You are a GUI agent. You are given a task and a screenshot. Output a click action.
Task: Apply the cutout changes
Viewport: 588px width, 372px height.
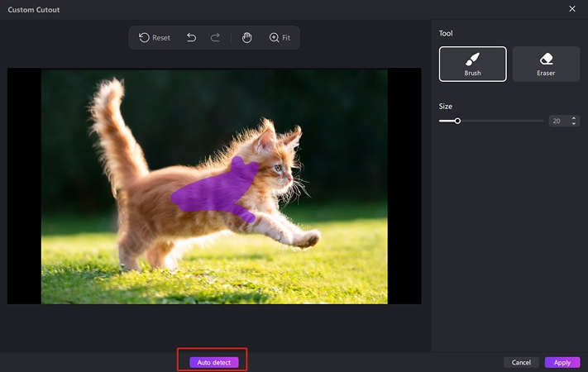562,362
